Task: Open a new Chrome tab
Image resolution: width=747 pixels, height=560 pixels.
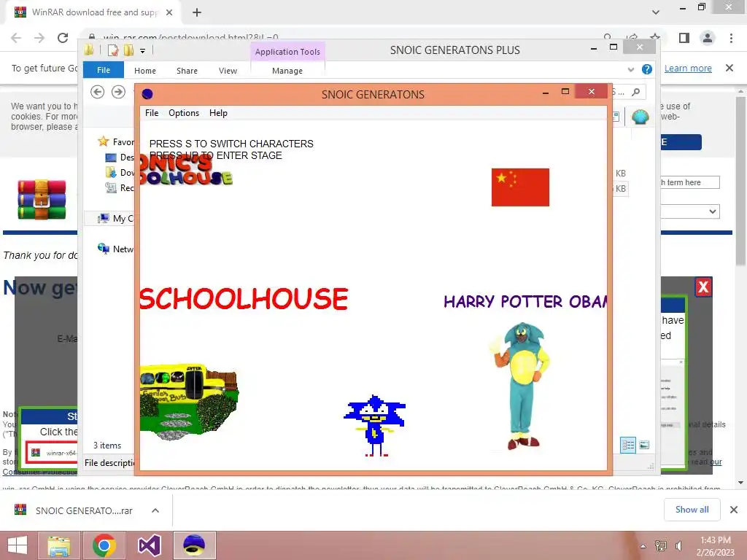Action: (x=197, y=12)
